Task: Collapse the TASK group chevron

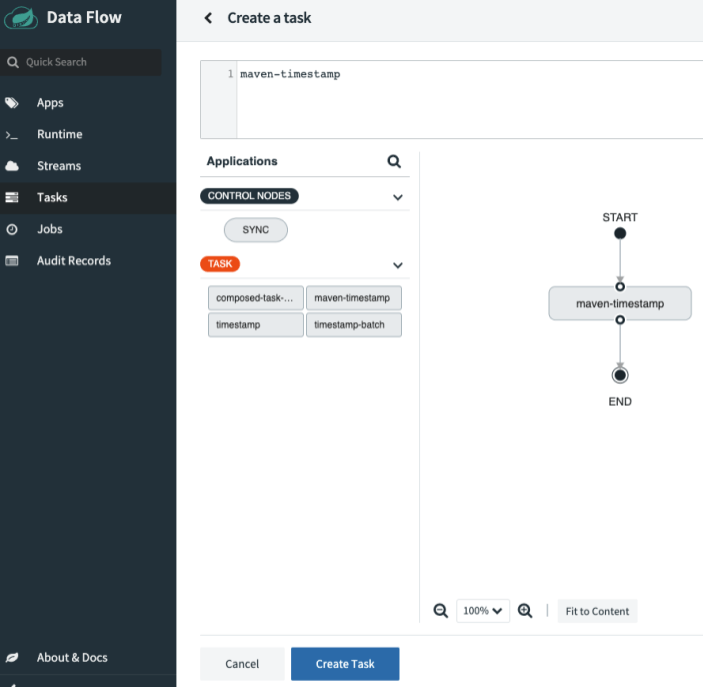Action: (398, 265)
